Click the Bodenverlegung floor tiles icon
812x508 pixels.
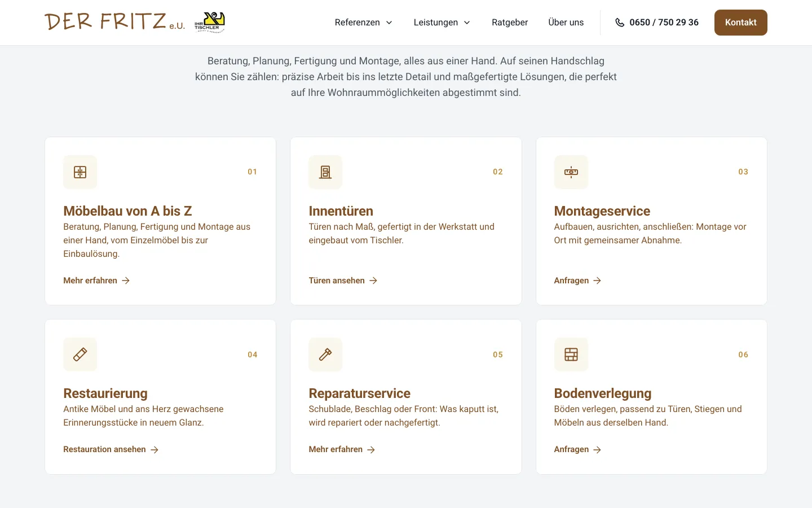(x=571, y=354)
